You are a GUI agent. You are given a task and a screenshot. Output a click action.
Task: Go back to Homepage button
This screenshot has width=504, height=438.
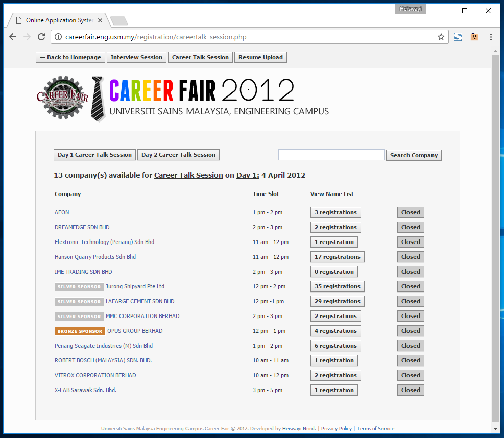point(70,57)
